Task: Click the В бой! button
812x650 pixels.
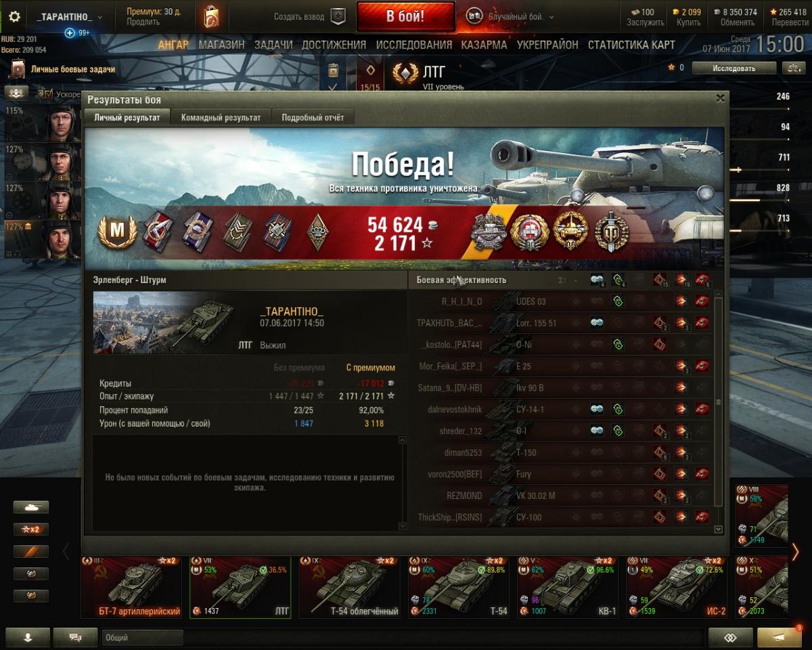Action: point(405,17)
